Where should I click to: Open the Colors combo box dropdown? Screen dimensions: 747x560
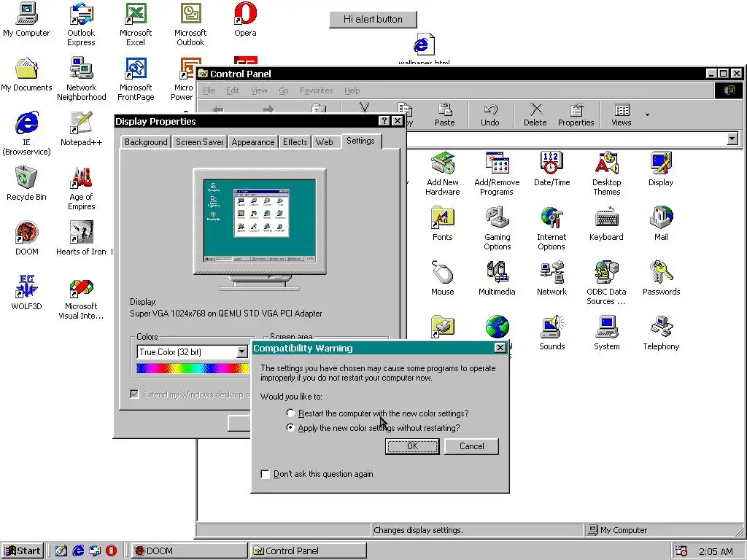click(242, 352)
